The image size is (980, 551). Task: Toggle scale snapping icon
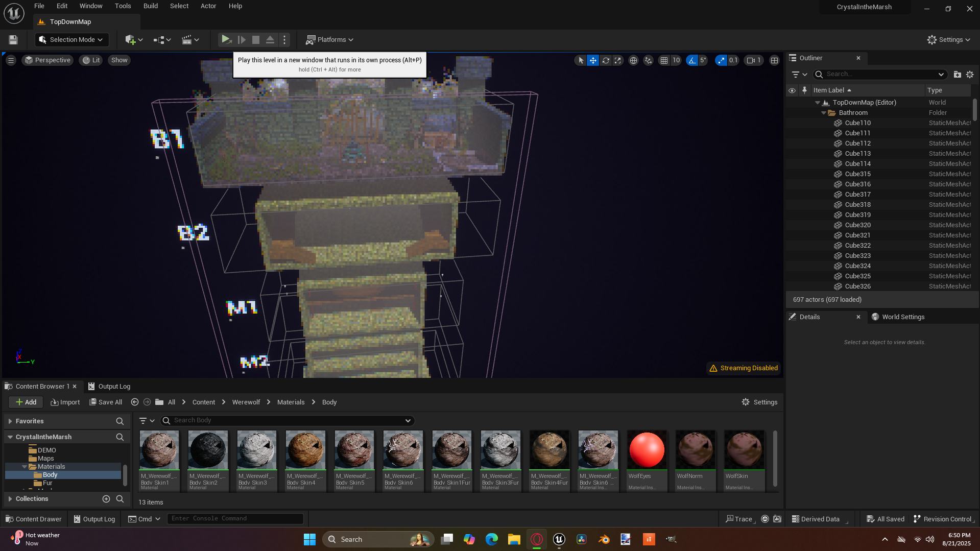[x=721, y=60]
